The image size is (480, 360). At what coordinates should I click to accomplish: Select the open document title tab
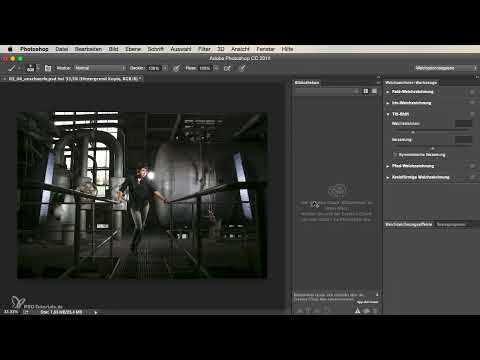[x=73, y=79]
